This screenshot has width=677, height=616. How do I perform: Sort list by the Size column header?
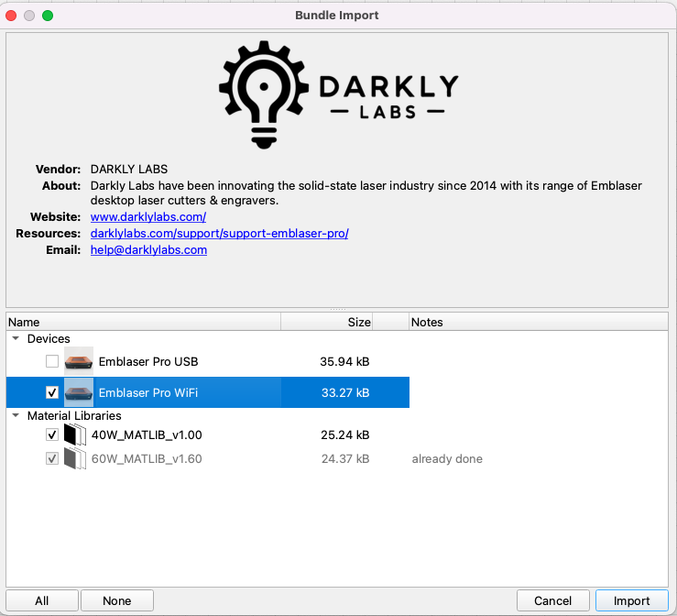(x=327, y=322)
